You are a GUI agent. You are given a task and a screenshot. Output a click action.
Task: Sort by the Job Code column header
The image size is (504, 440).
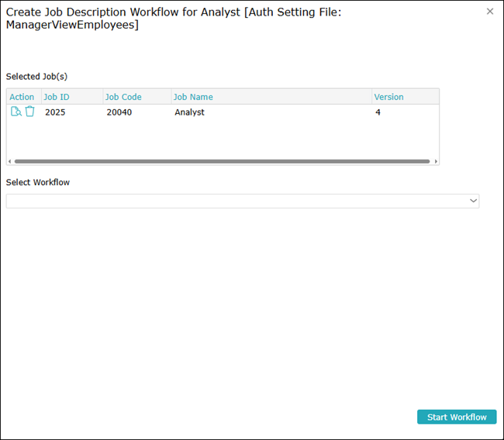pyautogui.click(x=123, y=97)
